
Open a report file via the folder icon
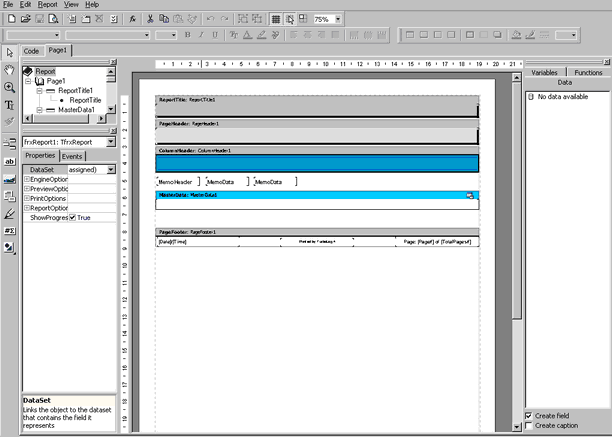click(25, 19)
